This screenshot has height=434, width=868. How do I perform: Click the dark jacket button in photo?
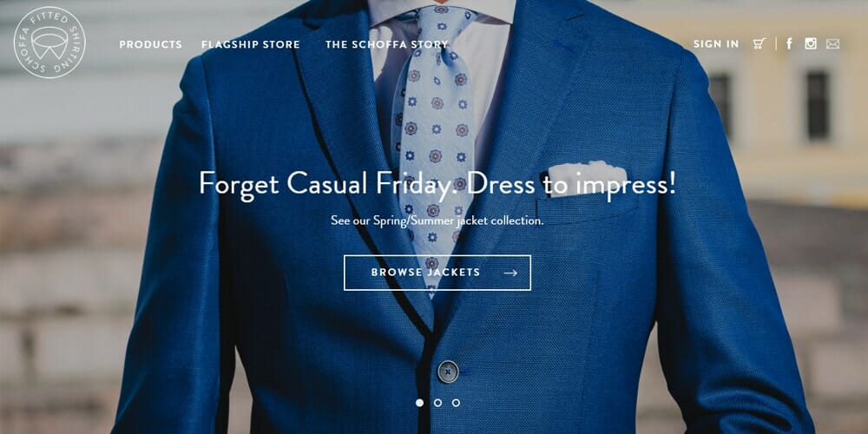coord(448,372)
